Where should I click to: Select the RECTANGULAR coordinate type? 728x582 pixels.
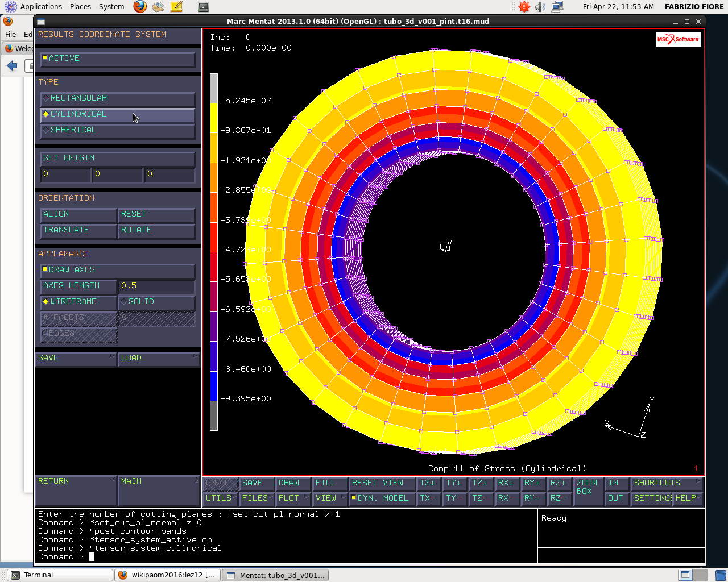pos(118,99)
